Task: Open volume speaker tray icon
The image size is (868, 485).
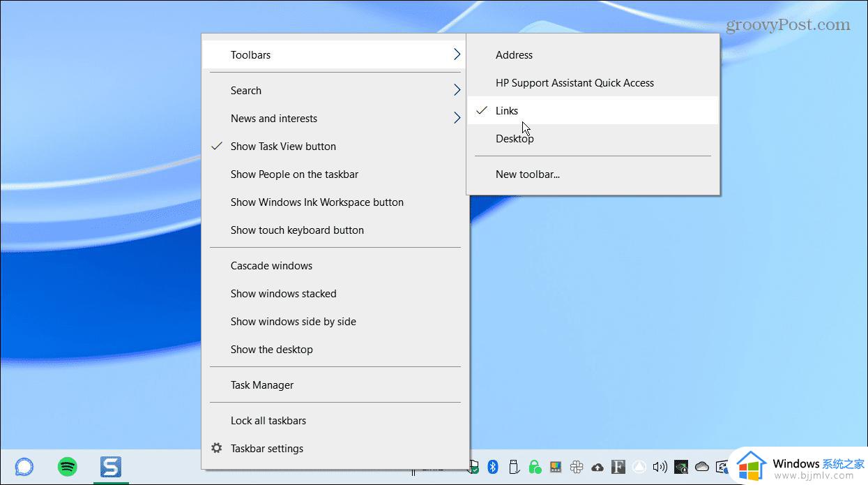Action: point(660,467)
